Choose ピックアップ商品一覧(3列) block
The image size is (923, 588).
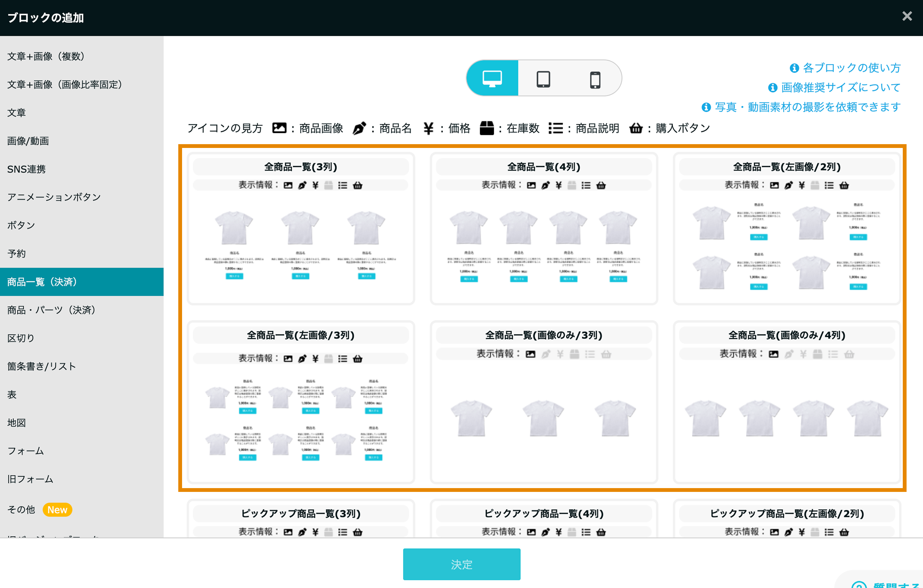(301, 518)
